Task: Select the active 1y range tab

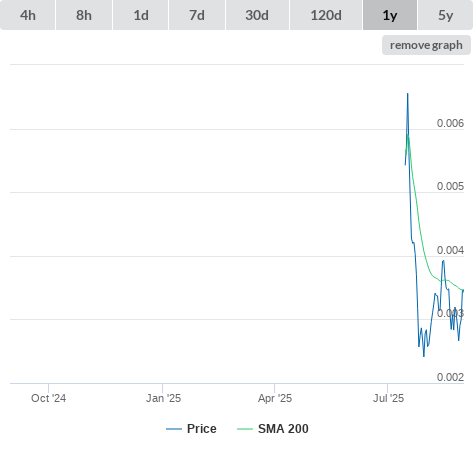Action: click(390, 15)
